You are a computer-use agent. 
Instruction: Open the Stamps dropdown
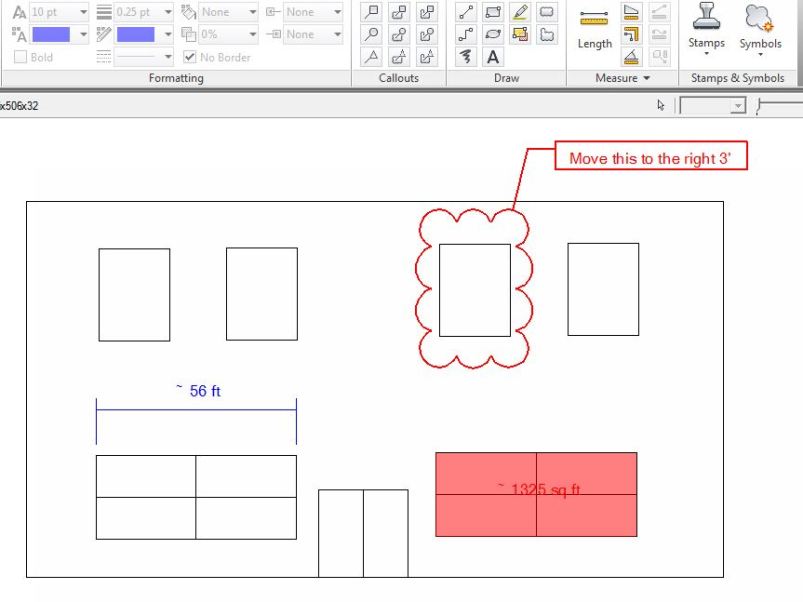(706, 54)
